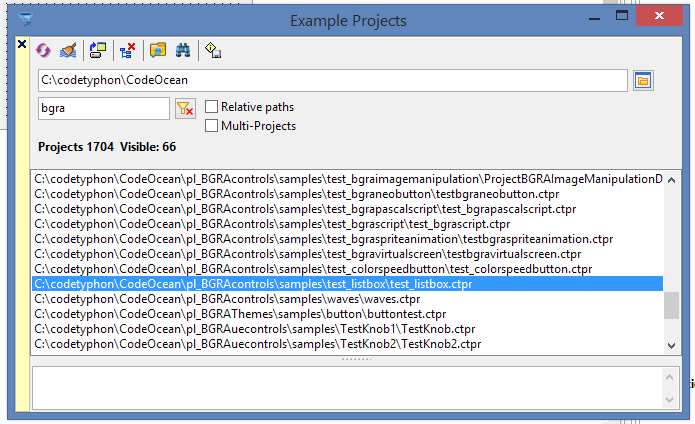The width and height of the screenshot is (695, 424).
Task: Click the purple refresh projects icon
Action: point(43,50)
